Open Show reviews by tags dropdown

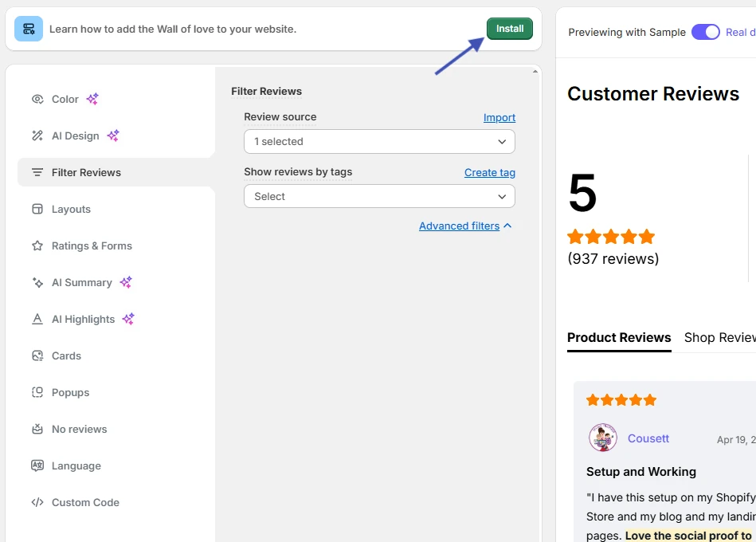click(x=379, y=196)
